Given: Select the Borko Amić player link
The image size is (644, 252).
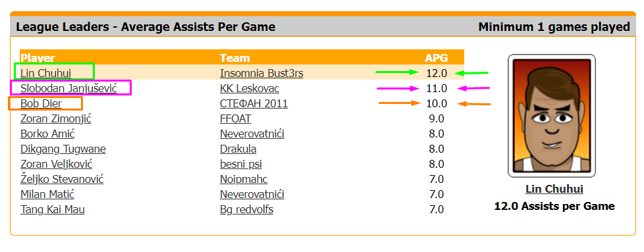Looking at the screenshot, I should [47, 134].
